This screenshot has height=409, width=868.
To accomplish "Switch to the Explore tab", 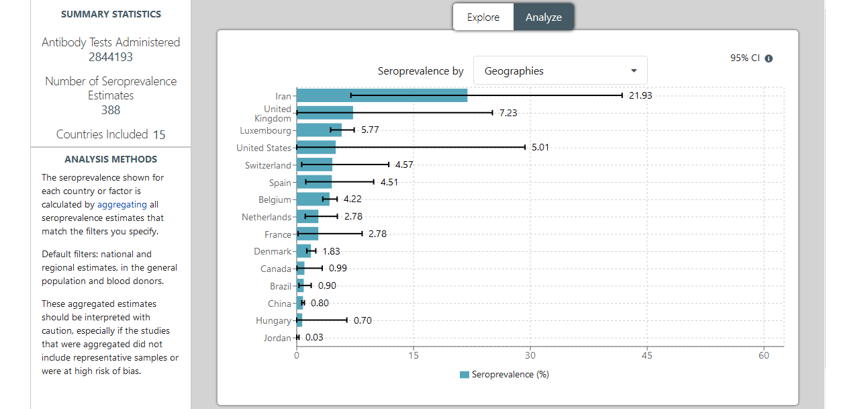I will (483, 17).
